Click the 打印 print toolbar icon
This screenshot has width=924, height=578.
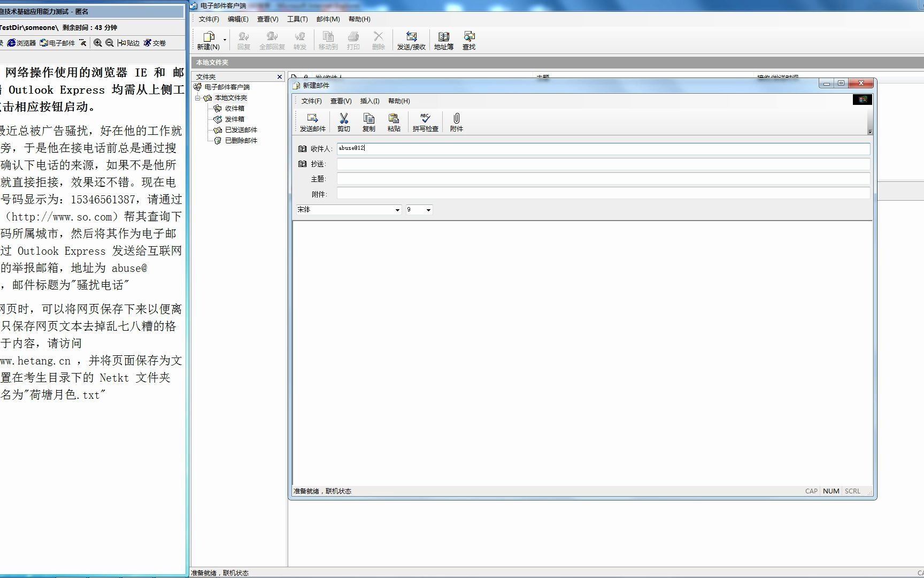(x=353, y=40)
